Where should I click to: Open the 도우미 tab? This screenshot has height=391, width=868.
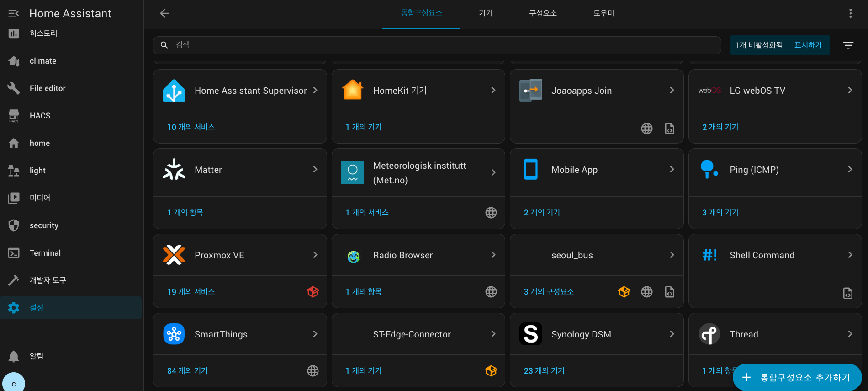pyautogui.click(x=603, y=13)
